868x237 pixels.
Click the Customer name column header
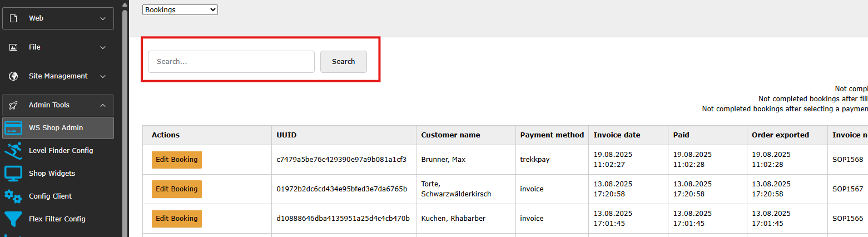coord(450,135)
